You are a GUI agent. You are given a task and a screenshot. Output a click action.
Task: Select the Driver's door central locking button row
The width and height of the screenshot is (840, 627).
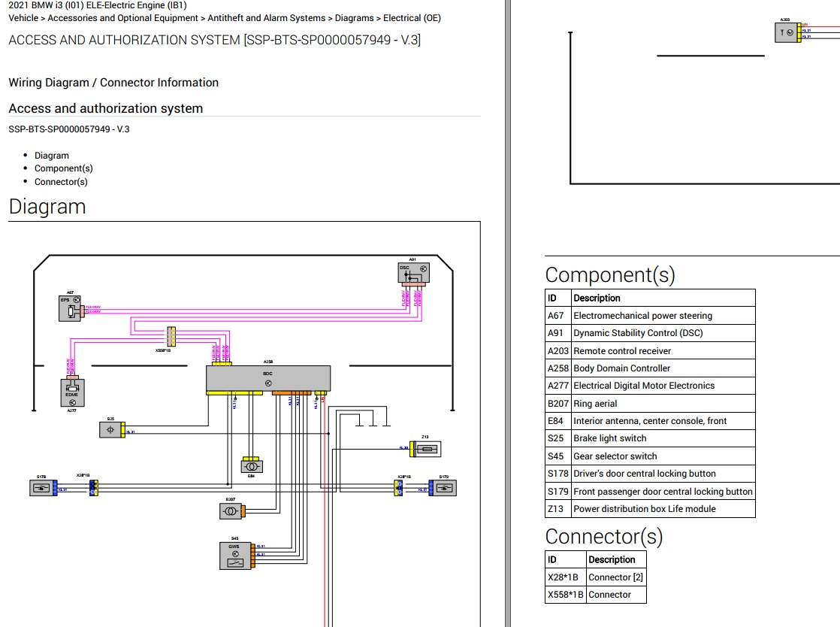[650, 473]
